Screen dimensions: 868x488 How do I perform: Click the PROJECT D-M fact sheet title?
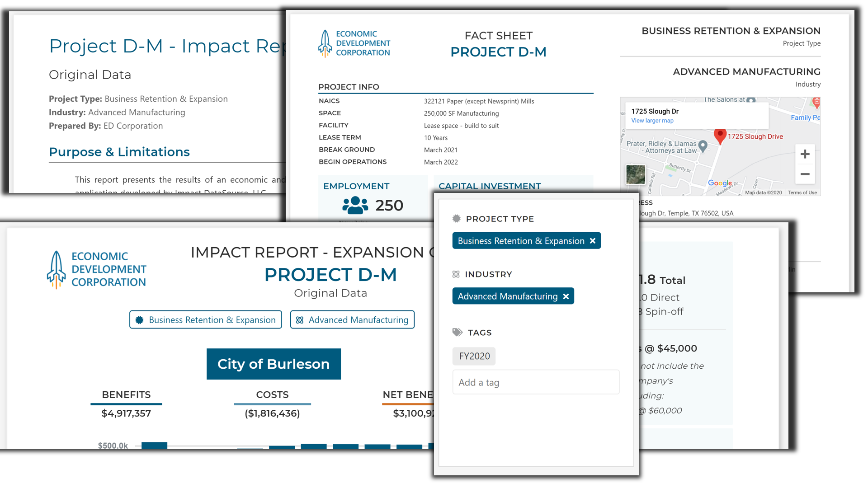[498, 52]
